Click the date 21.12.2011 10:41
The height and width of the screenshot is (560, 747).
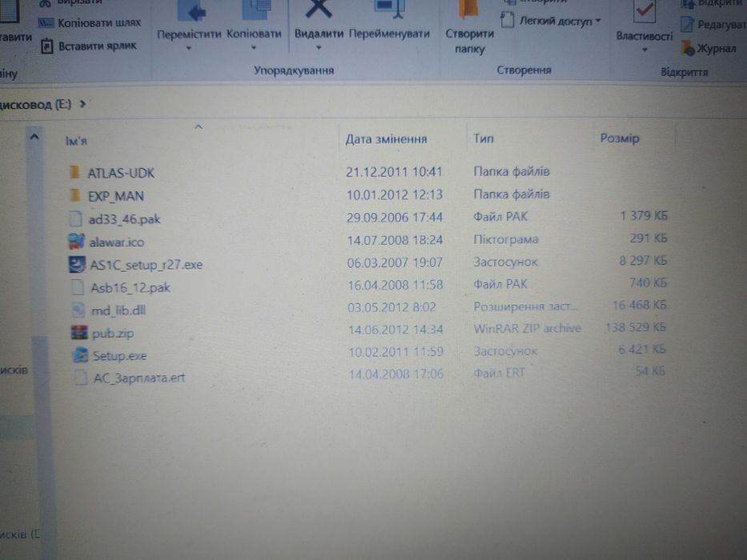coord(394,171)
